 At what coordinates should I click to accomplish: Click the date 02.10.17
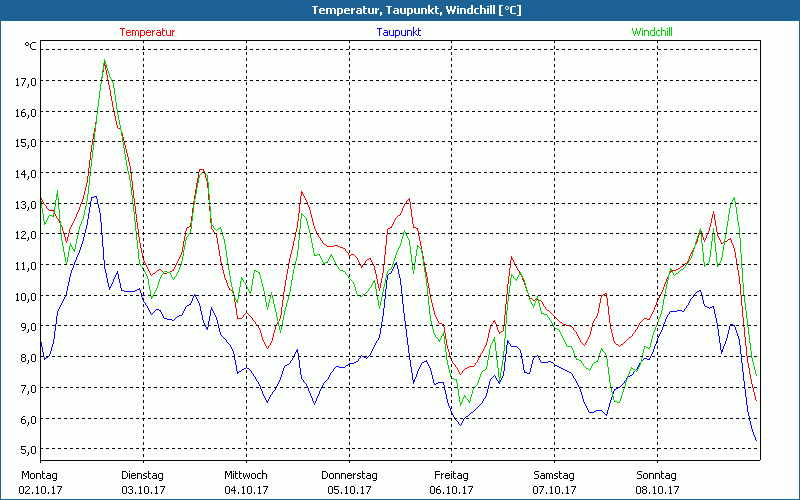(x=40, y=490)
